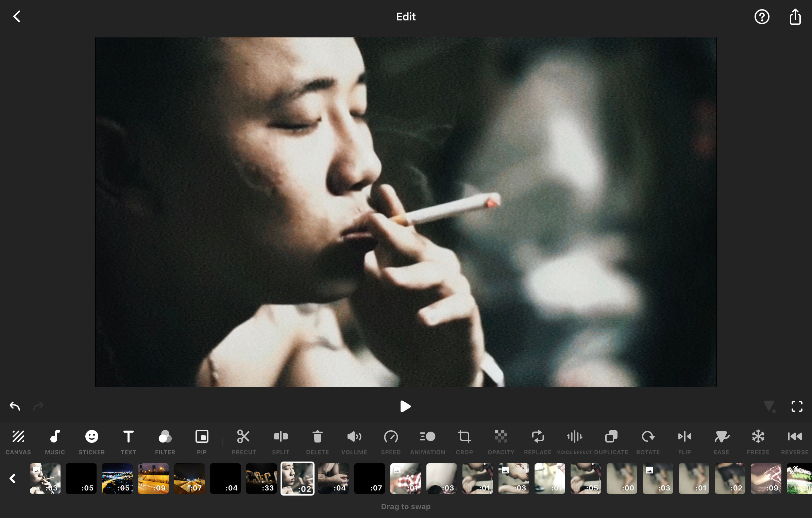Open the Ease tool
Image resolution: width=812 pixels, height=518 pixels.
(x=721, y=442)
